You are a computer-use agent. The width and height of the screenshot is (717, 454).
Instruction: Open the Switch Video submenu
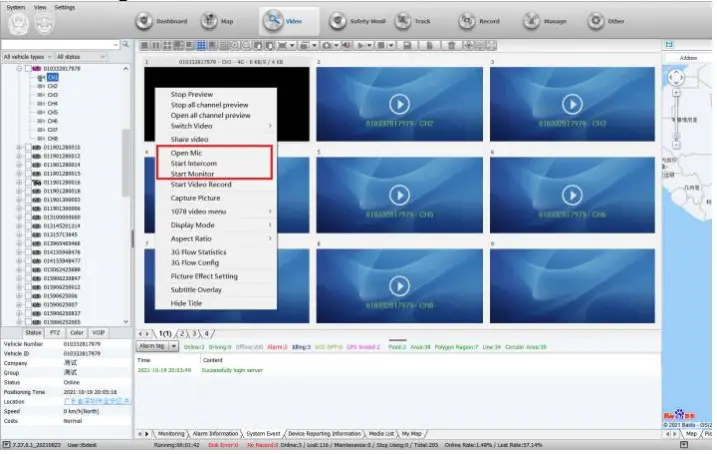click(x=216, y=126)
